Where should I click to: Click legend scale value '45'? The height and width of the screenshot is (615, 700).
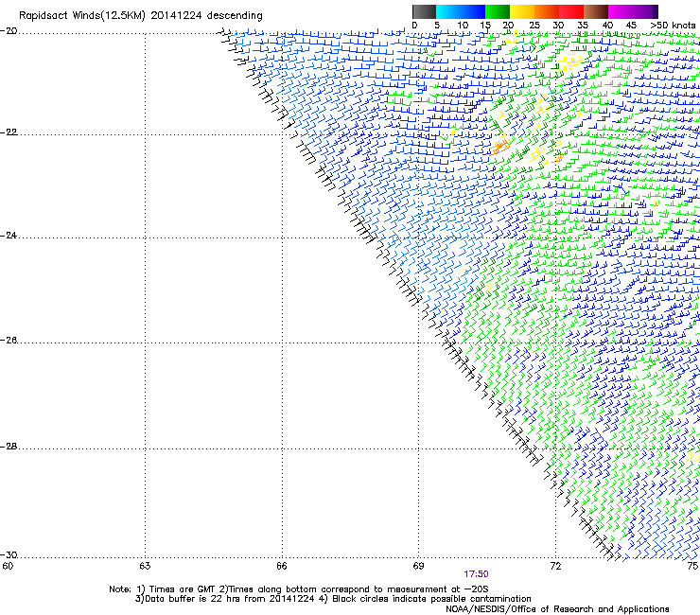click(631, 26)
